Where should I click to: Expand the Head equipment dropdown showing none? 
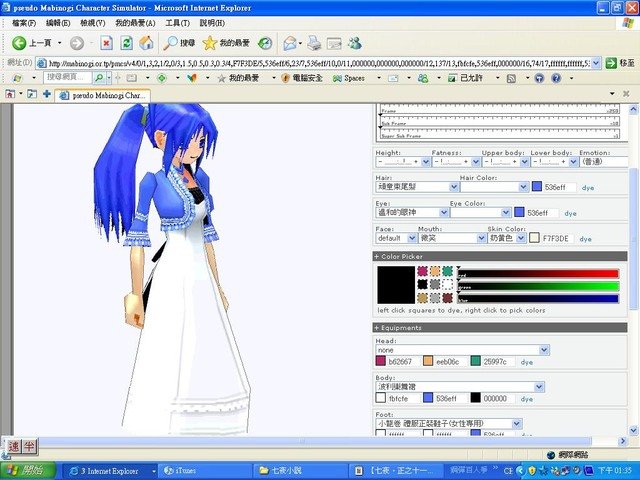(x=544, y=350)
